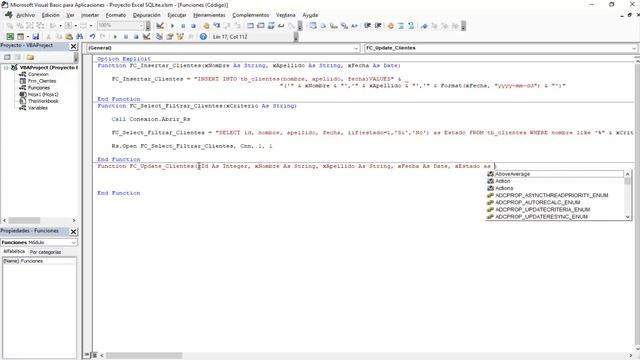The height and width of the screenshot is (360, 640).
Task: Open the Locals Window icon in Debug toolbar
Action: tap(250, 26)
